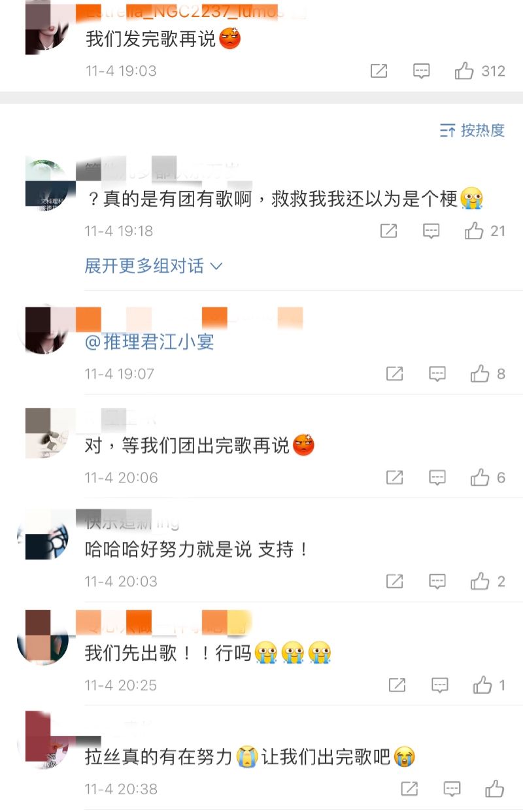Click the chevron next to 展开更多组对话

point(216,267)
